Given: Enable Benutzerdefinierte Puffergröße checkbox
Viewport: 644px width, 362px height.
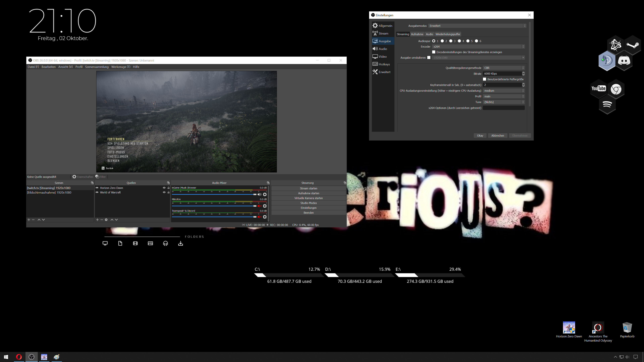Looking at the screenshot, I should pos(485,79).
